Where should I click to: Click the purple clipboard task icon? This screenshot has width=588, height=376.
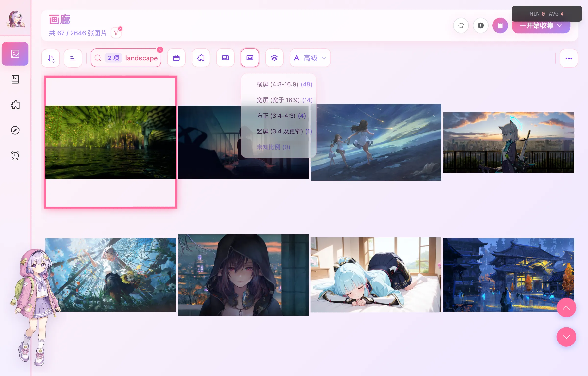pos(500,25)
